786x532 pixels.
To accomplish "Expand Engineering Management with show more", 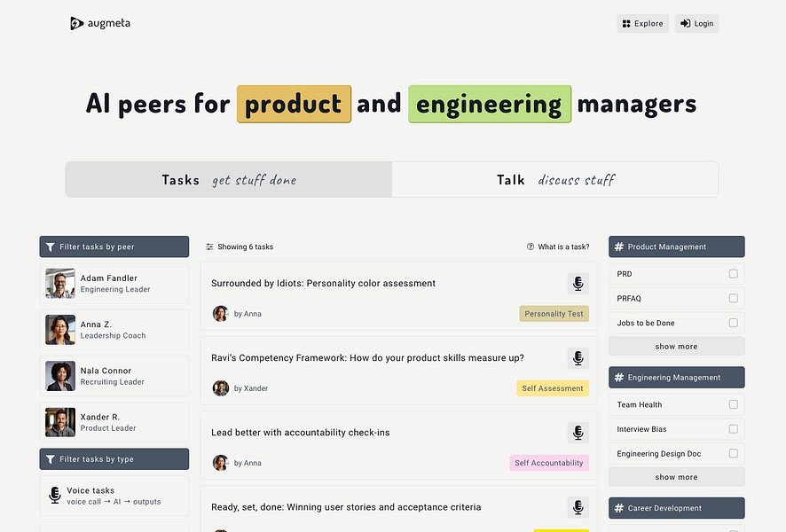I will pyautogui.click(x=676, y=477).
